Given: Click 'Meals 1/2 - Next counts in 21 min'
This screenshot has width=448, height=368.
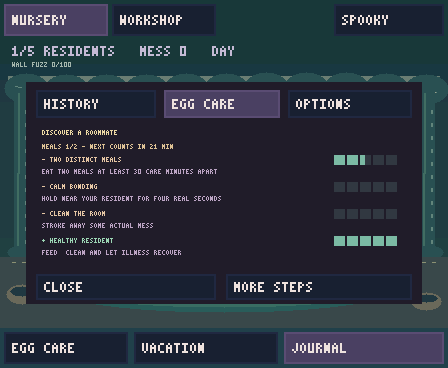Looking at the screenshot, I should (107, 146).
